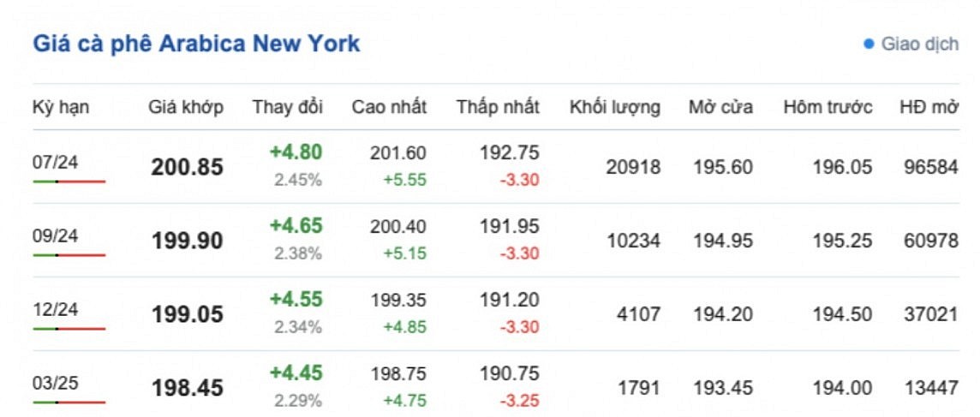This screenshot has height=417, width=980.
Task: Click the Giao dịch legend label
Action: [919, 44]
